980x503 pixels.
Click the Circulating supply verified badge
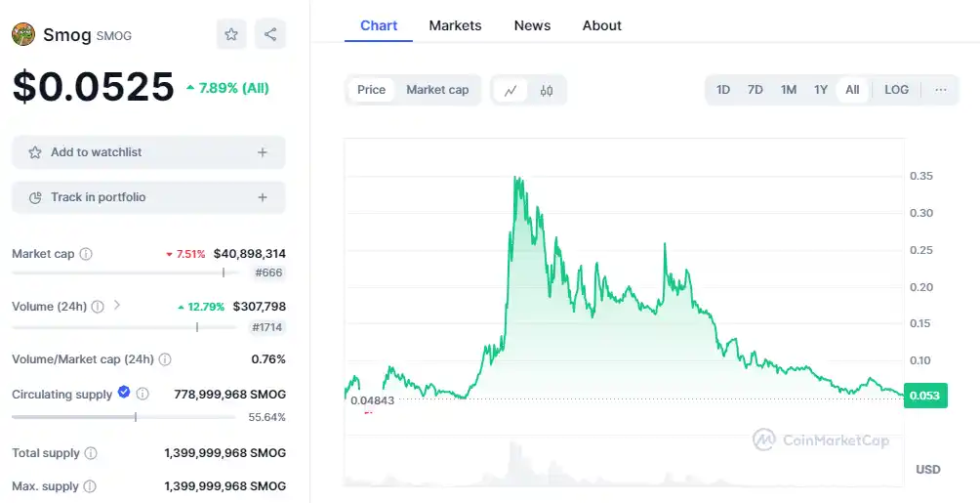(124, 393)
